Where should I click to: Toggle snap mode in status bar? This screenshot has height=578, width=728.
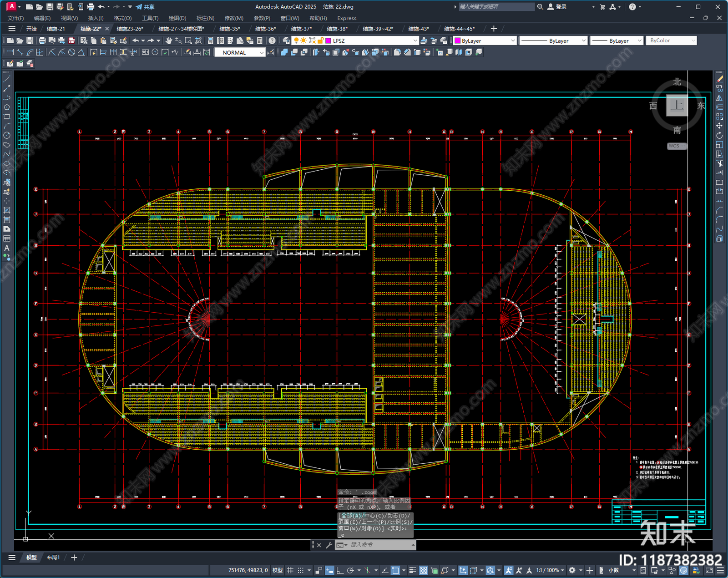pos(301,570)
